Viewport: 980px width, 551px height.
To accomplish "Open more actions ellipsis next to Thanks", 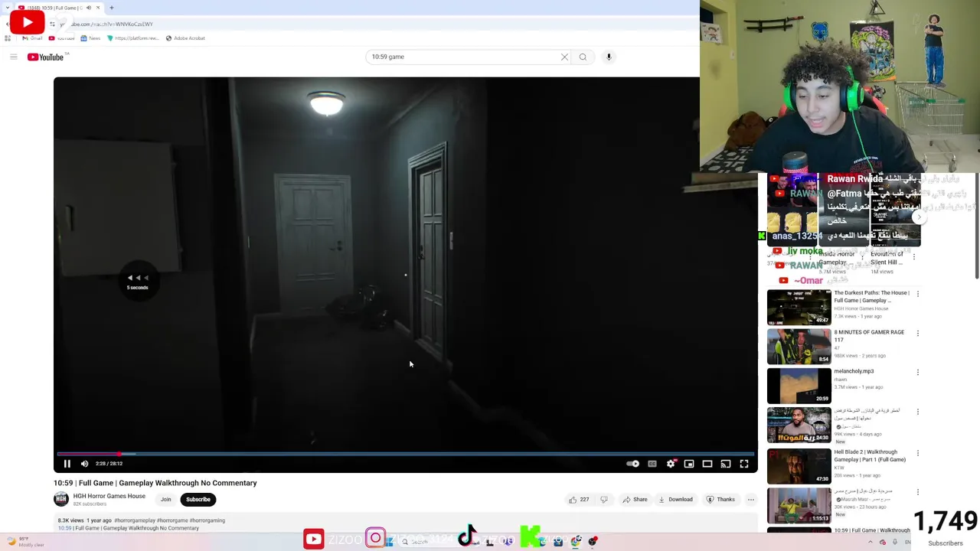I will point(750,500).
